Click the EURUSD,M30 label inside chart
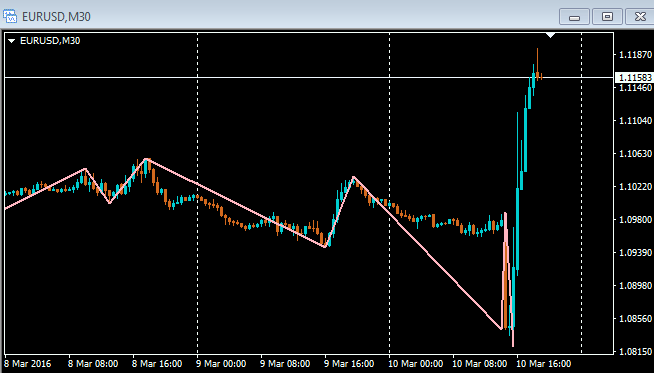The height and width of the screenshot is (373, 654). pyautogui.click(x=50, y=41)
